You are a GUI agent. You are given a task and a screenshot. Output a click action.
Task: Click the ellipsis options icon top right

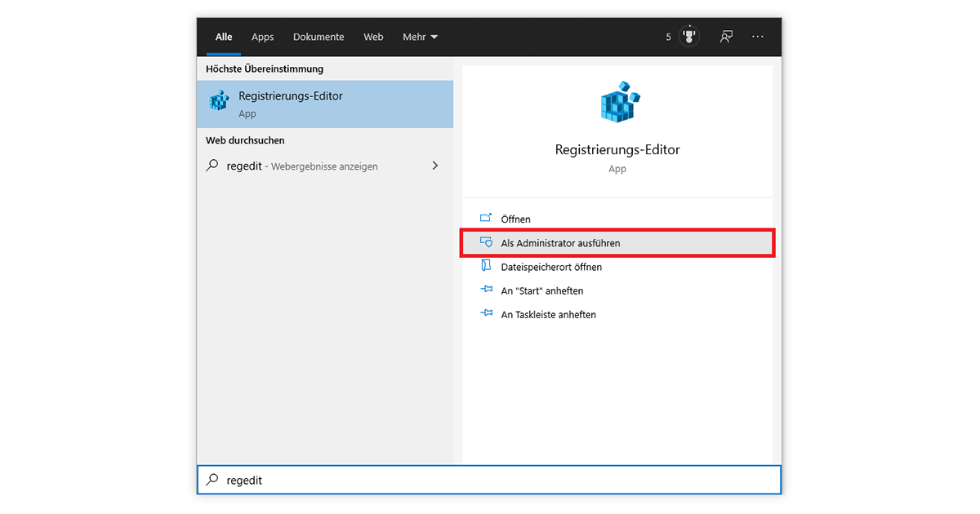757,36
